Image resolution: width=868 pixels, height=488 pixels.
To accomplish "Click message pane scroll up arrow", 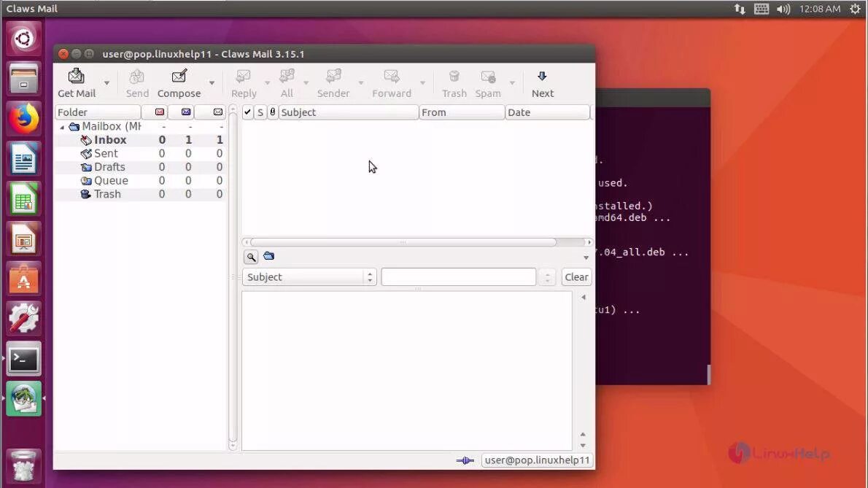I will (583, 434).
